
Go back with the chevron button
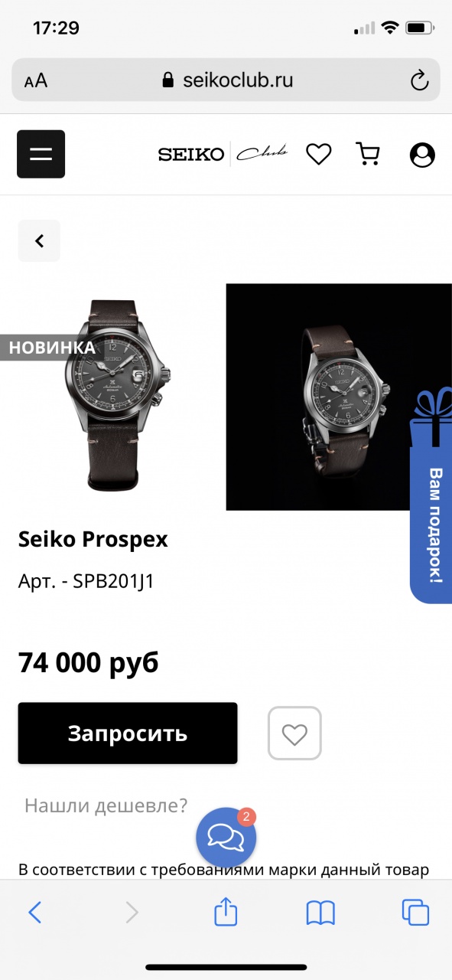[x=39, y=241]
